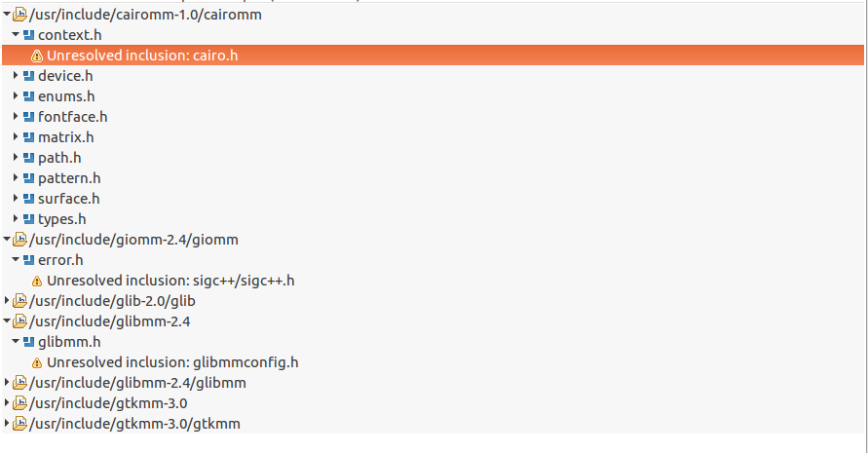
Task: Click the warning icon for glibmmconfig.h inclusion
Action: (37, 362)
